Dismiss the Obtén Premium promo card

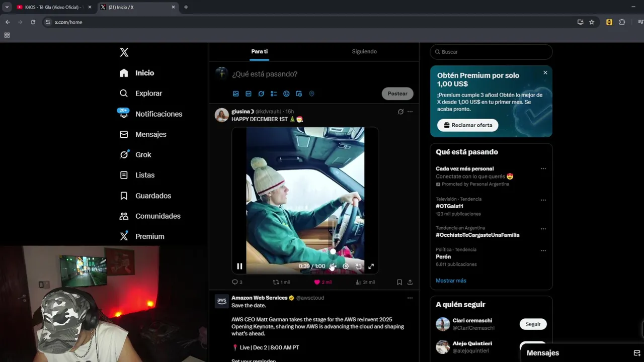coord(545,73)
